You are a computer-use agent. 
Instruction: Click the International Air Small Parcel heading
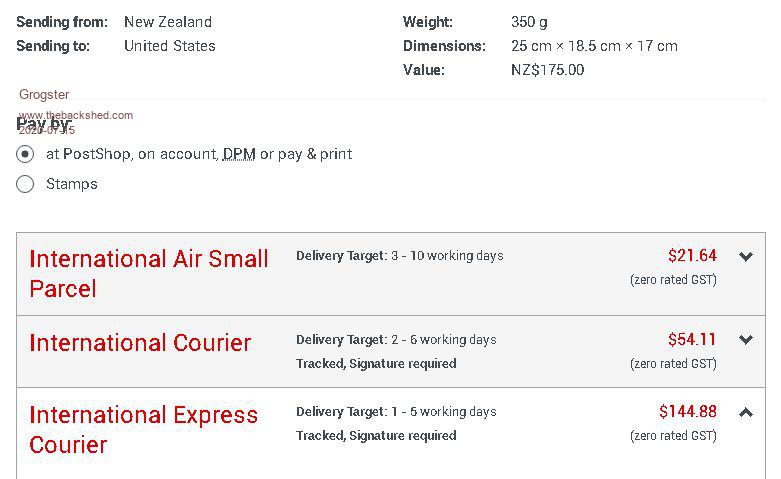pyautogui.click(x=148, y=273)
